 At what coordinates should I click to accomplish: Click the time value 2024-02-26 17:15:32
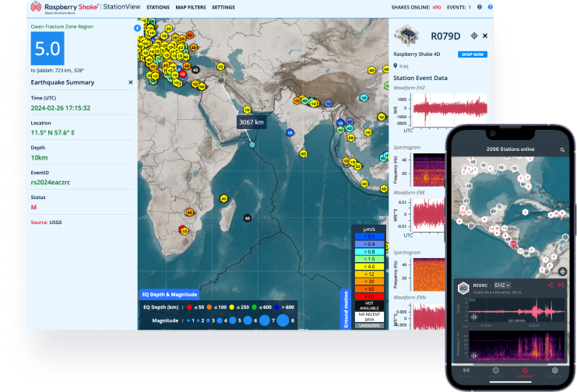[61, 108]
